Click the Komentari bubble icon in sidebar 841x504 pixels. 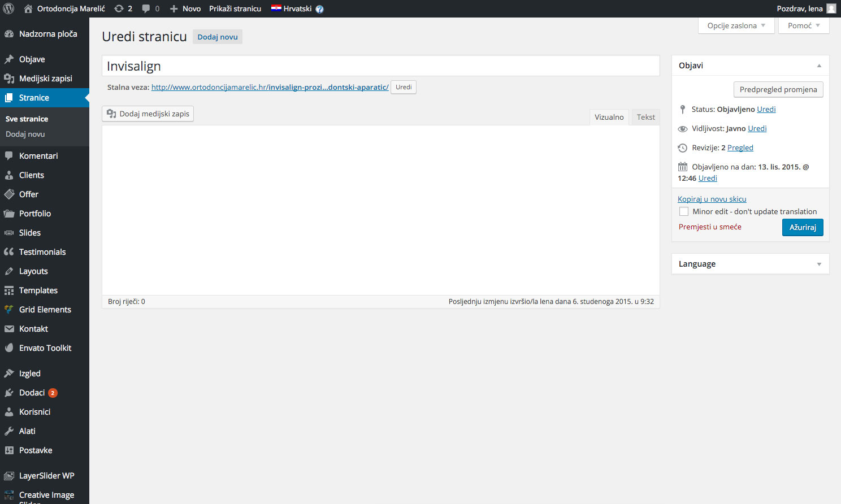[9, 156]
